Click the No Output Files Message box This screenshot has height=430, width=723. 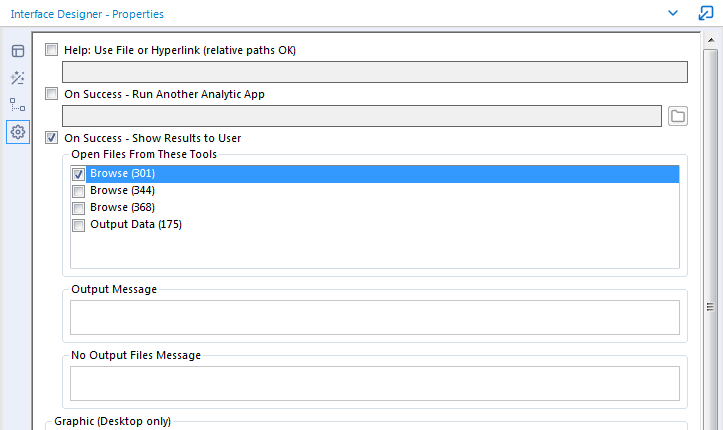click(374, 383)
